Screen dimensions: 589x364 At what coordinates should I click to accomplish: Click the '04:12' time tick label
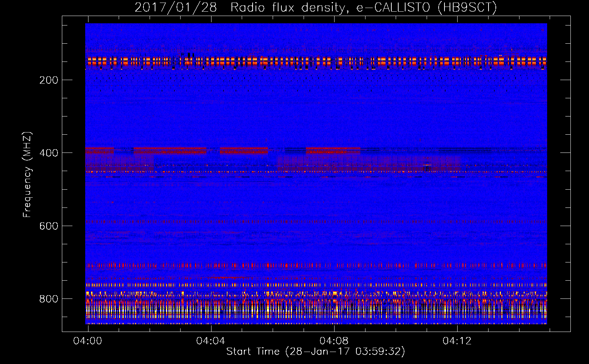(x=457, y=341)
